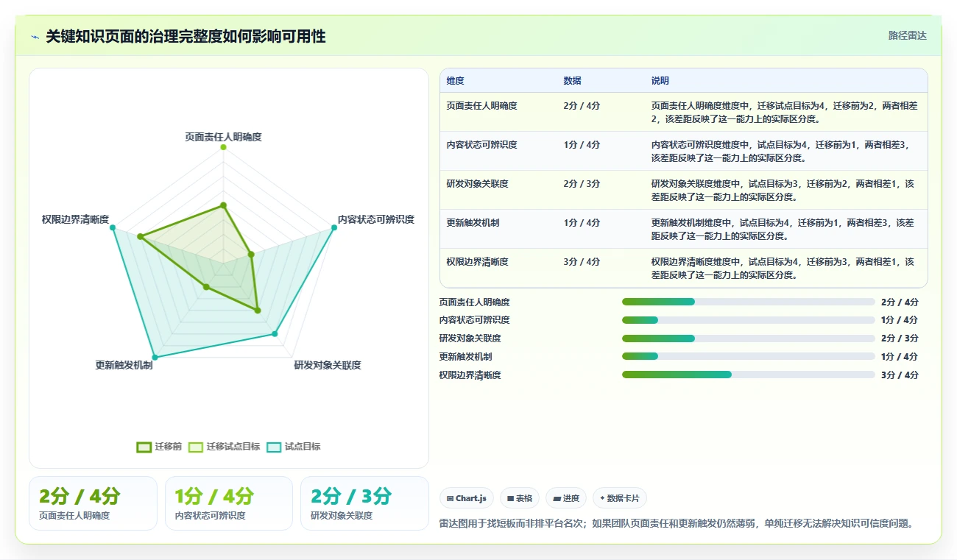Click the lightning icon beside the page title
The height and width of the screenshot is (560, 957).
pos(35,37)
